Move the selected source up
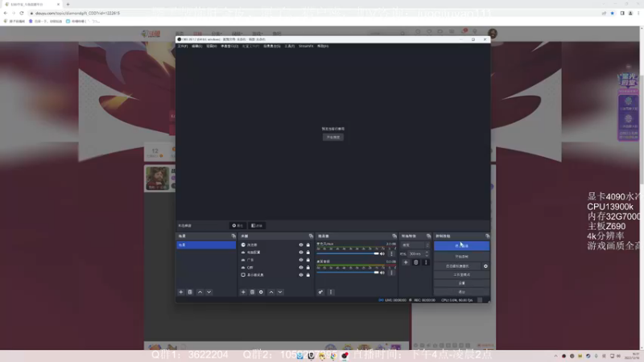Screen dimensions: 644x362 271,292
